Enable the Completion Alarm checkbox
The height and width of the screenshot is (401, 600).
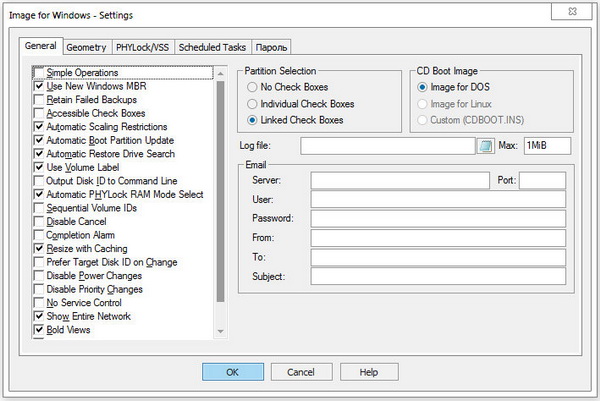click(39, 235)
